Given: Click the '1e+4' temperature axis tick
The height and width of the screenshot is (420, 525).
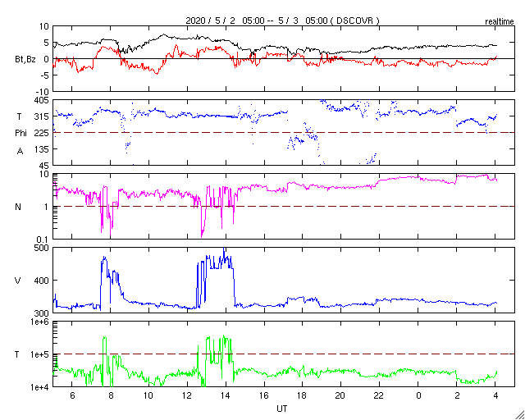Looking at the screenshot, I should pyautogui.click(x=40, y=387).
